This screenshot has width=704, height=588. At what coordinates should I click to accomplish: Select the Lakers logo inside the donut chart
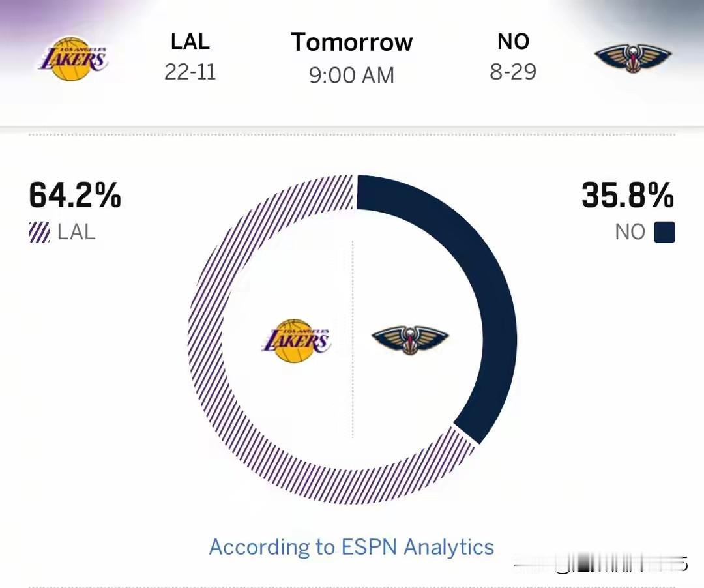297,341
